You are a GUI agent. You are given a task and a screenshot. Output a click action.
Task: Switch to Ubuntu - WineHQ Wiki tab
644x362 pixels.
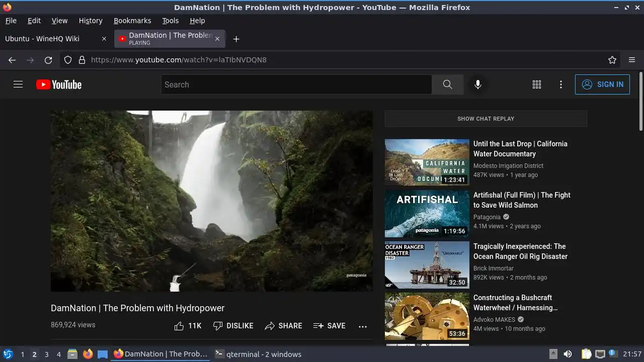coord(56,39)
